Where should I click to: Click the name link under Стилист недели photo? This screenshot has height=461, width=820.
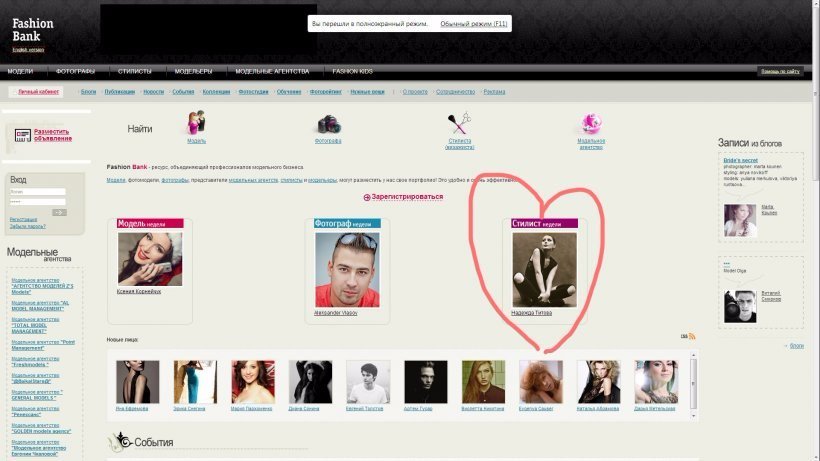531,313
